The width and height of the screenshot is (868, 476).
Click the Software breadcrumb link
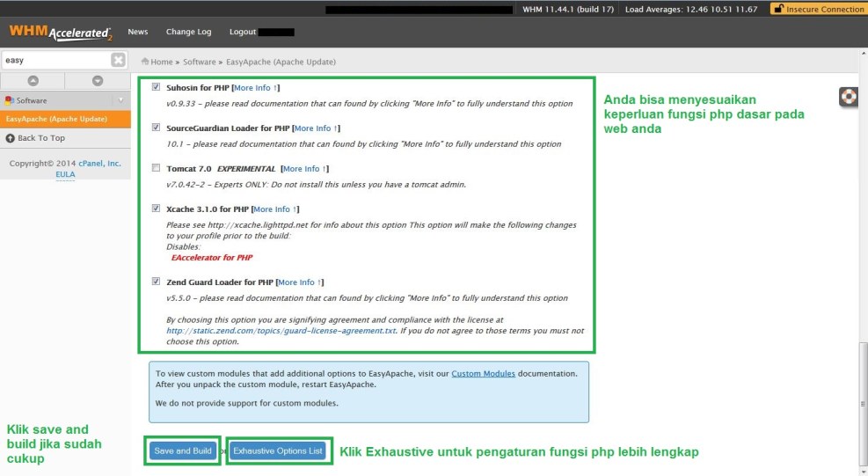(x=200, y=62)
